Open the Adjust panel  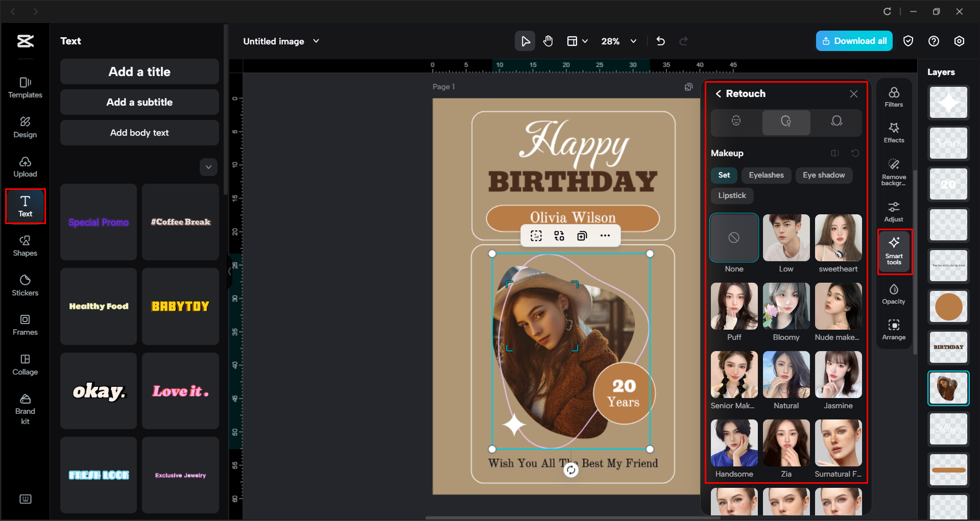point(894,210)
